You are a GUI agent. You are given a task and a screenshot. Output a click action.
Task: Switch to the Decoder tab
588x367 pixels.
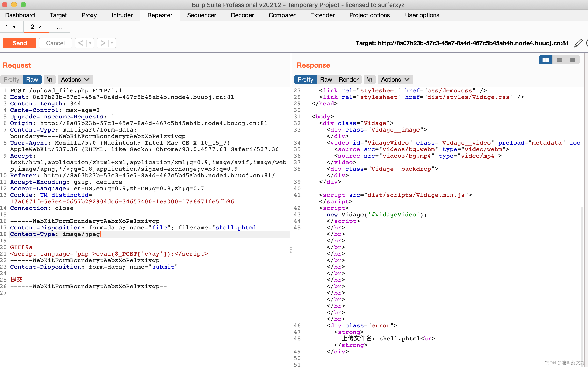tap(242, 15)
